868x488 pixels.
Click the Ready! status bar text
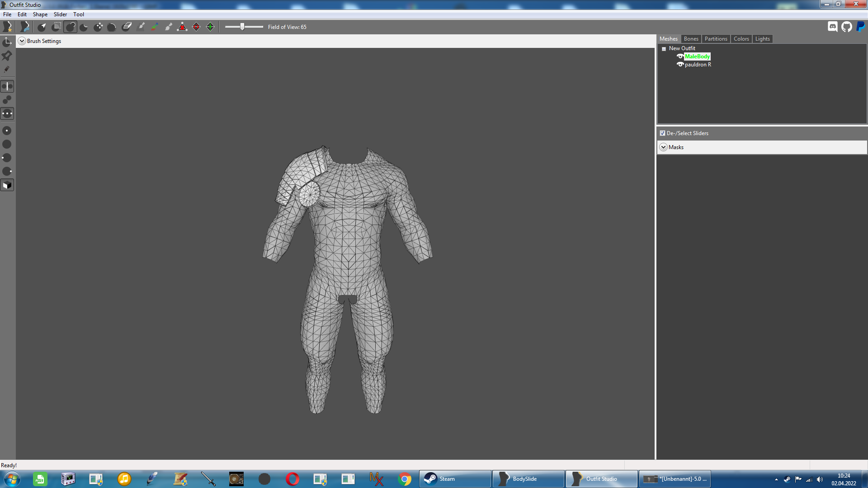pos(9,465)
